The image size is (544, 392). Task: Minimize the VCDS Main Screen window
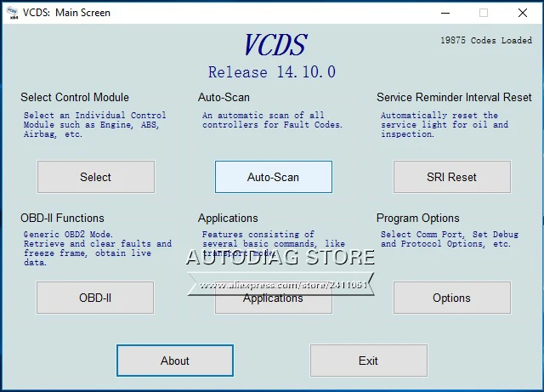point(445,13)
